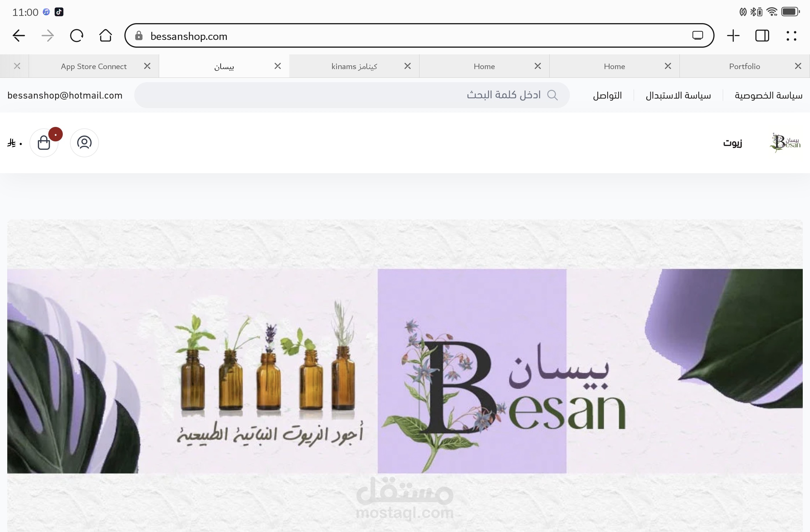Click the Wi-Fi status icon
The width and height of the screenshot is (810, 532).
(x=772, y=12)
